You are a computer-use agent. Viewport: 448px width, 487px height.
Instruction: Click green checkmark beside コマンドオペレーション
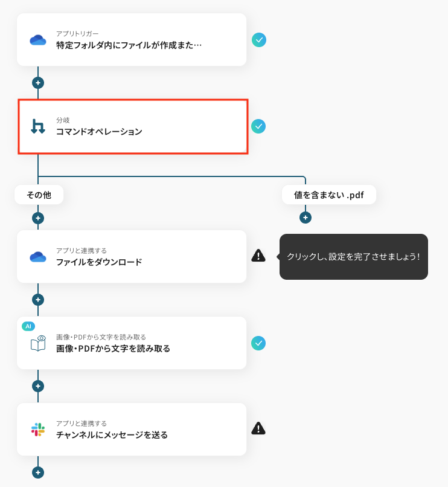(x=258, y=126)
